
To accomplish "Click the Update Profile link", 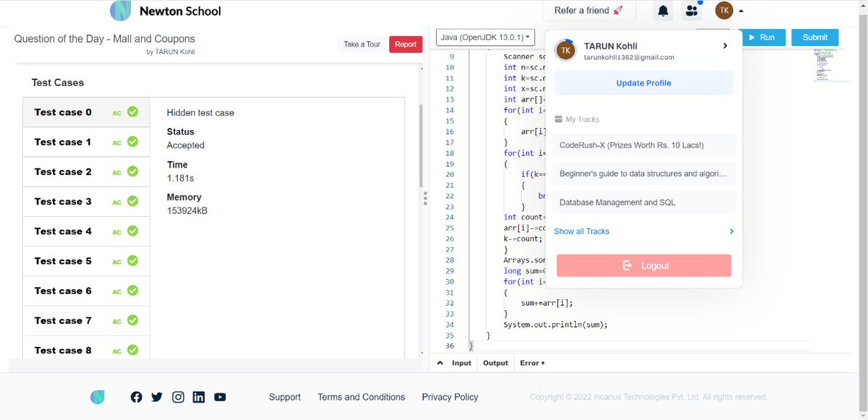I will [x=643, y=84].
